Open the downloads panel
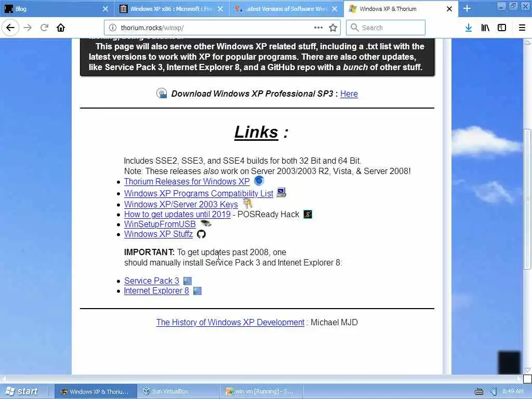The width and height of the screenshot is (532, 399). point(469,28)
